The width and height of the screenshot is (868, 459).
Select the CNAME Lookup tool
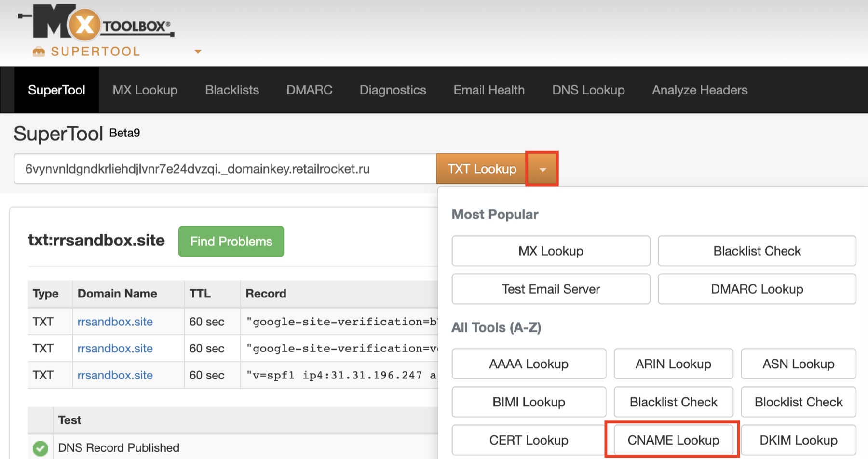click(x=673, y=440)
